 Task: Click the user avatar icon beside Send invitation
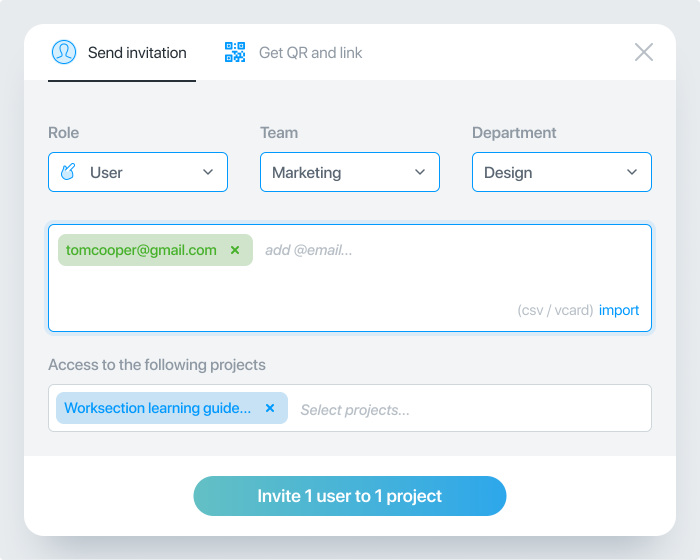point(64,52)
